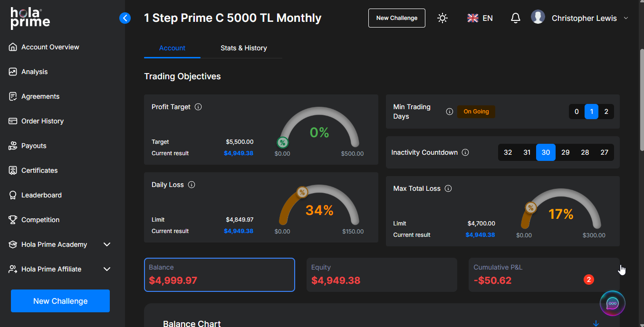Click Max Total Loss limit $4,700.00
The image size is (644, 327).
tap(481, 224)
